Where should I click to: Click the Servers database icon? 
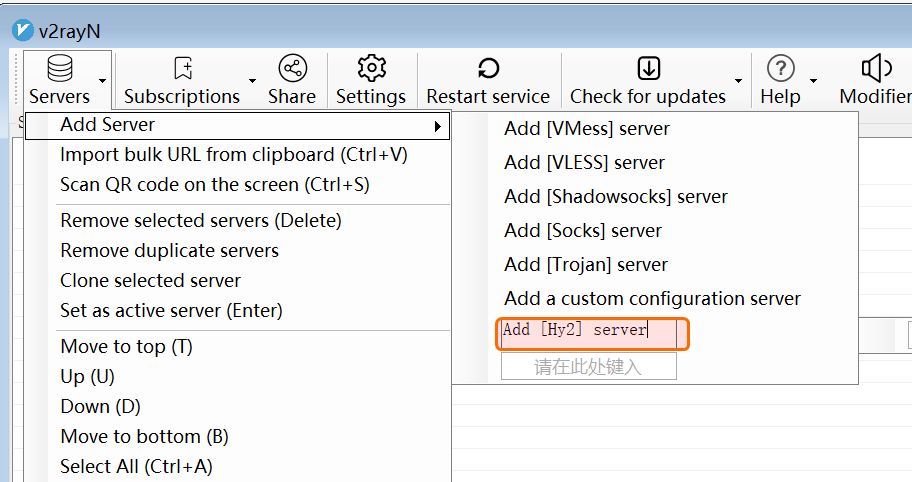click(60, 69)
